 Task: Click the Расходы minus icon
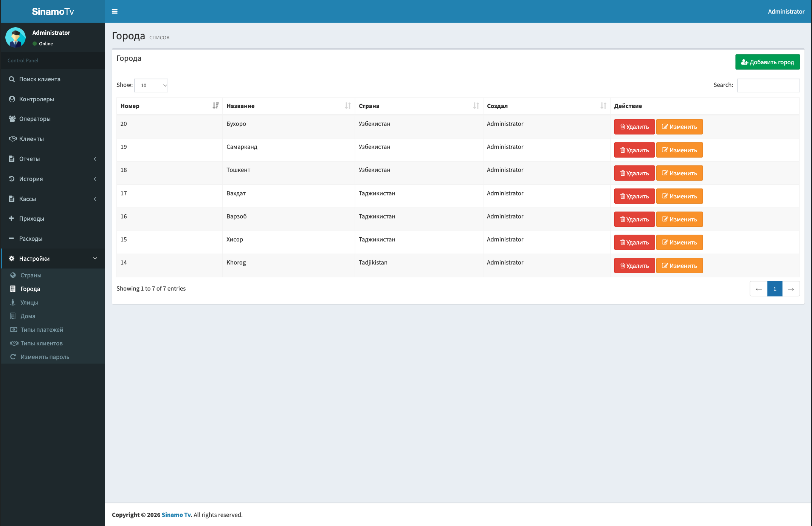click(11, 238)
